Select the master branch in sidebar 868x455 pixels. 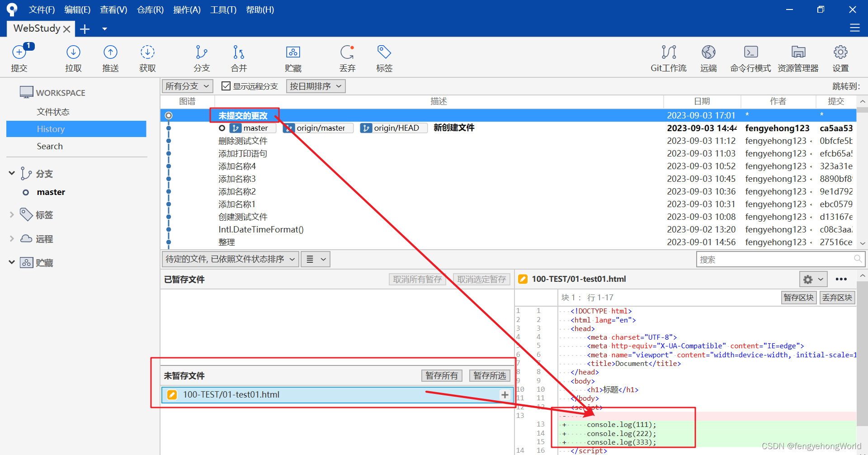tap(51, 192)
